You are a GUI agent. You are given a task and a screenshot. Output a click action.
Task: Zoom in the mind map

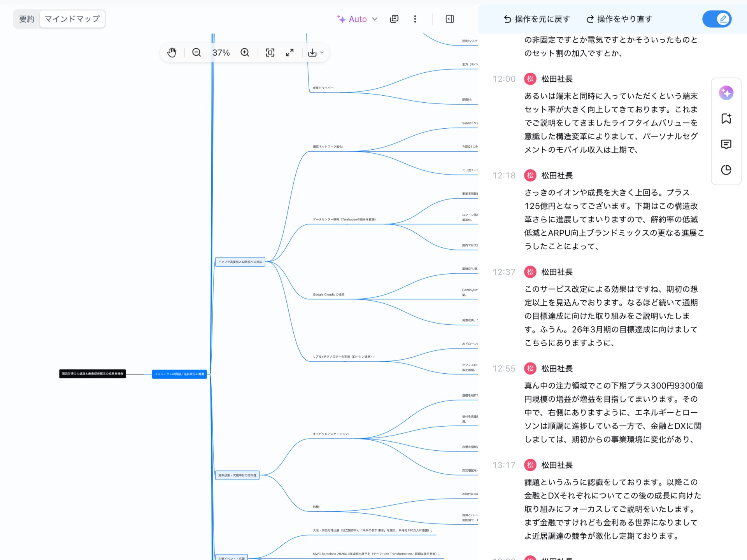pyautogui.click(x=245, y=52)
